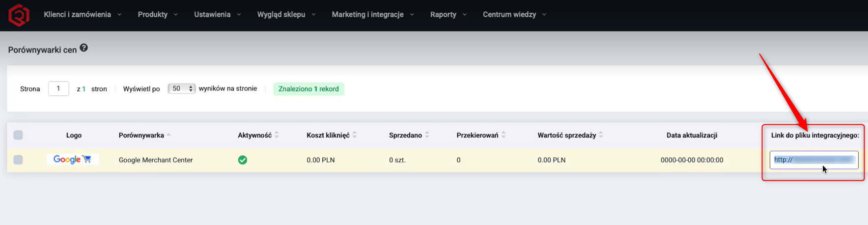Click the page number input field
868x225 pixels.
pos(58,89)
